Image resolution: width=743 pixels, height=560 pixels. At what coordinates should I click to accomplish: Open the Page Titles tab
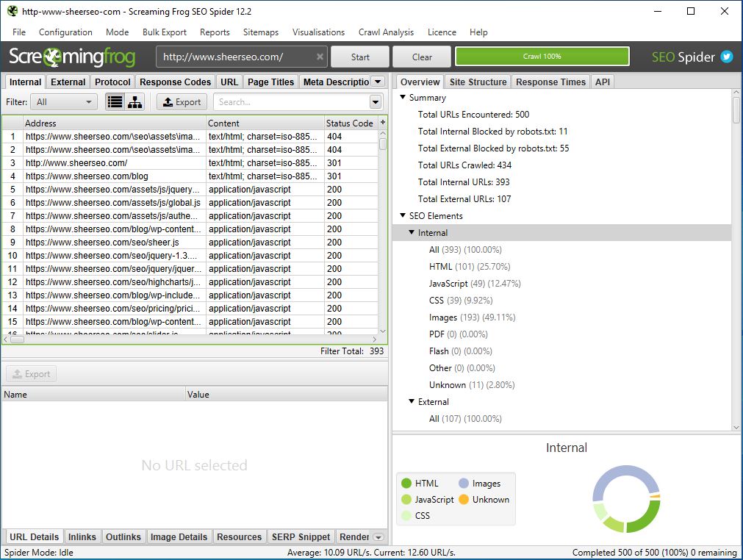270,82
